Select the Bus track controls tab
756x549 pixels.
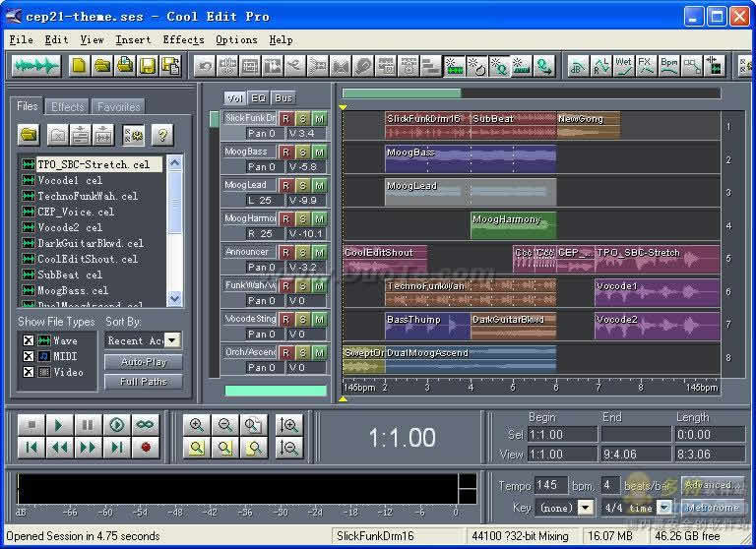(283, 98)
